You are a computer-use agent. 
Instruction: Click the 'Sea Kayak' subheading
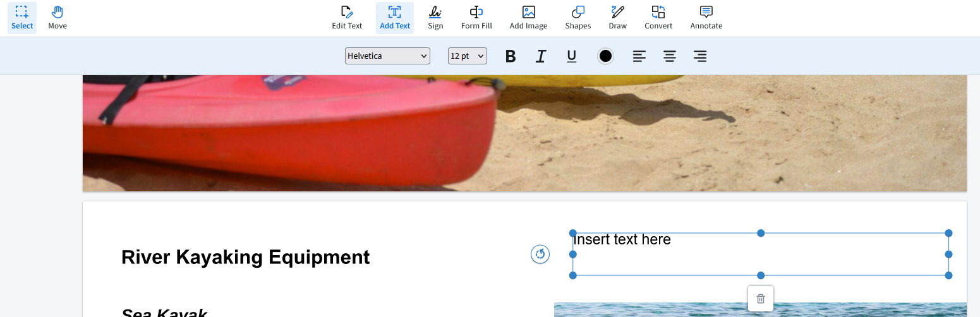pos(164,313)
